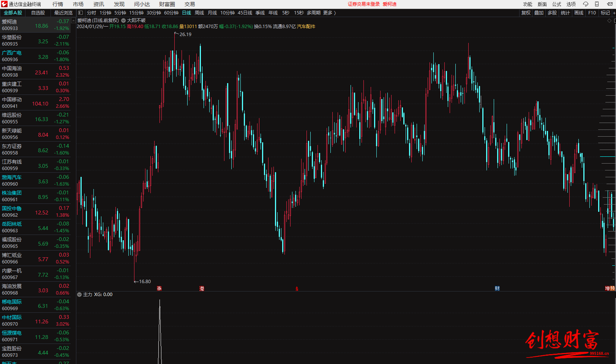Open the 财富圈 menu
The image size is (616, 364).
coord(167,4)
